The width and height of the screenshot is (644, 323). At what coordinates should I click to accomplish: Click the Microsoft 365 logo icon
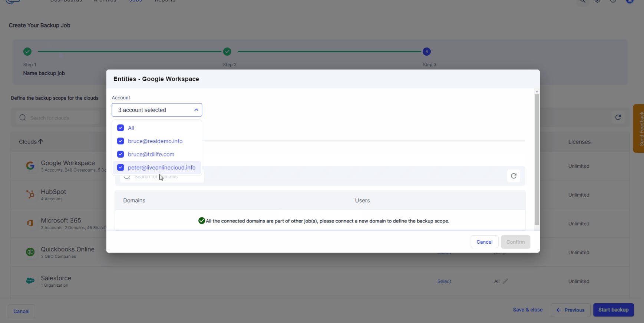click(30, 223)
